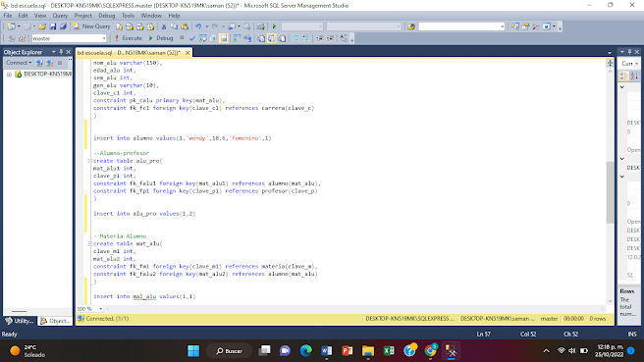Save the bd escuela.sql file
Screen dimensions: 644x362
[x=53, y=26]
